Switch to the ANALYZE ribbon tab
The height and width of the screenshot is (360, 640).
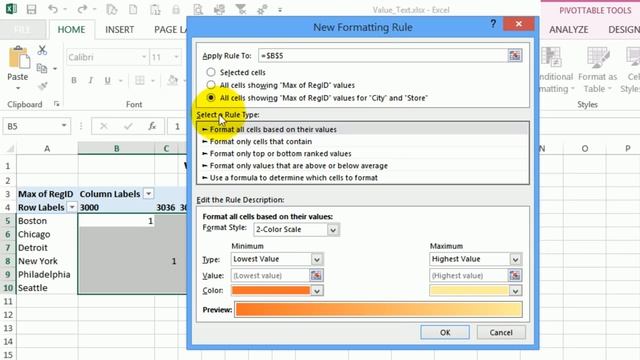[x=569, y=29]
